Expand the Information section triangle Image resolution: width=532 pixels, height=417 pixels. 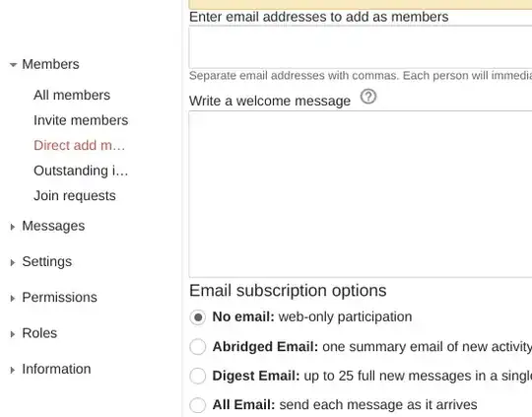pos(13,370)
